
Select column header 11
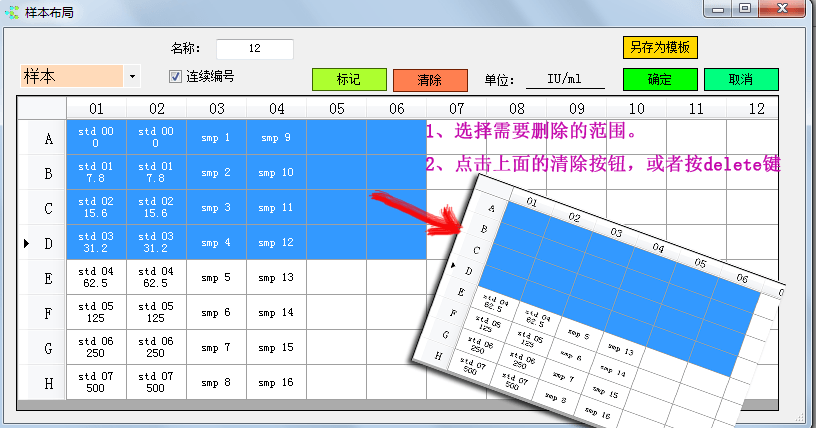click(696, 109)
